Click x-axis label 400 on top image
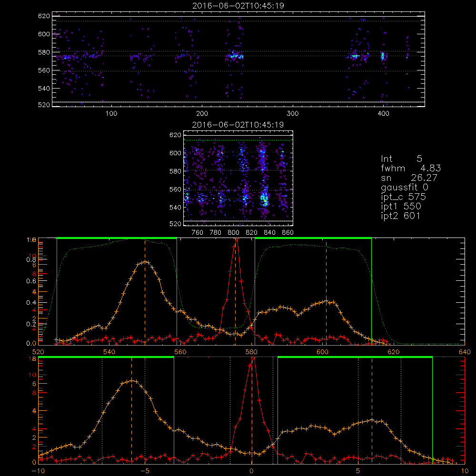This screenshot has height=476, width=476. coord(383,114)
